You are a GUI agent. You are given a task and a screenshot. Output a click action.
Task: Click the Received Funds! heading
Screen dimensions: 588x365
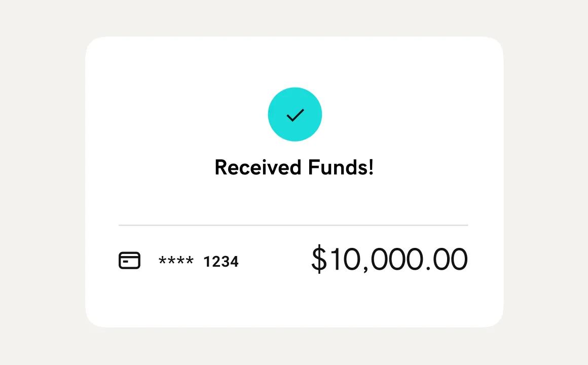(294, 167)
